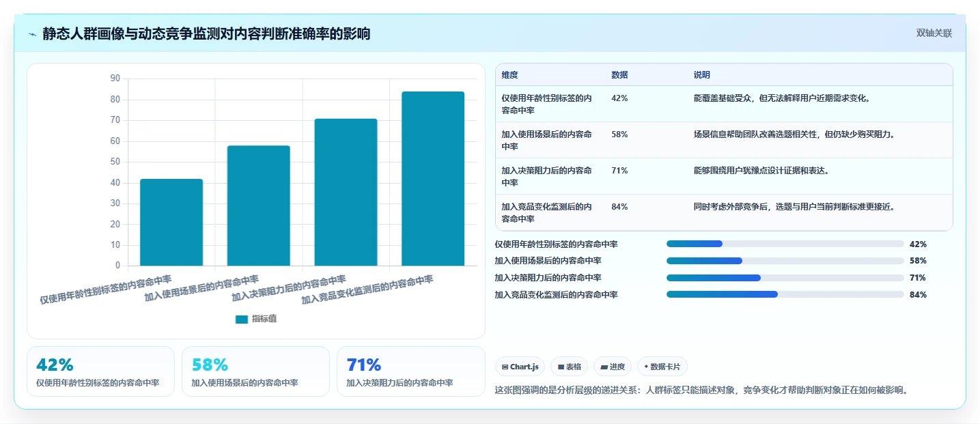
Task: Click the chart bar reaching 42
Action: (171, 223)
